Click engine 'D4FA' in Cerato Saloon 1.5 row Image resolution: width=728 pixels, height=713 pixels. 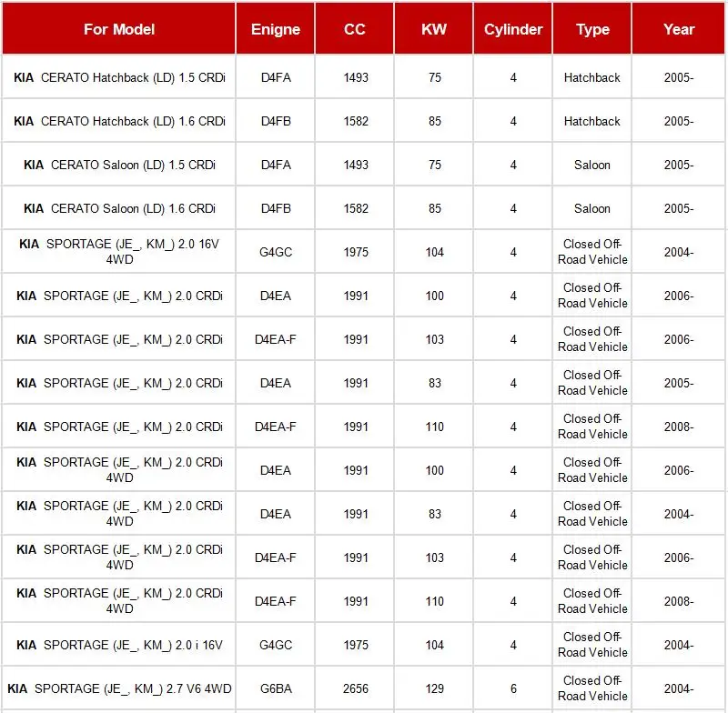(x=276, y=165)
